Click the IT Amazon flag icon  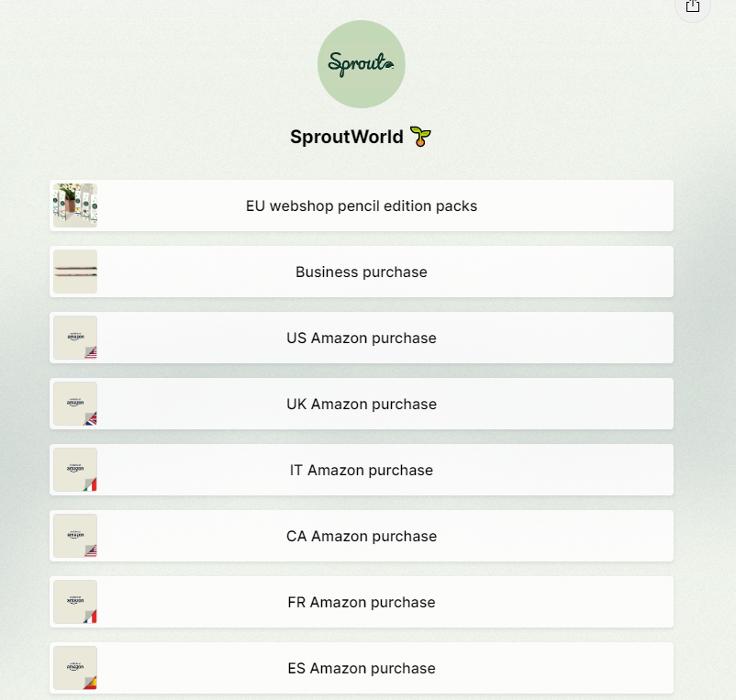[x=90, y=483]
